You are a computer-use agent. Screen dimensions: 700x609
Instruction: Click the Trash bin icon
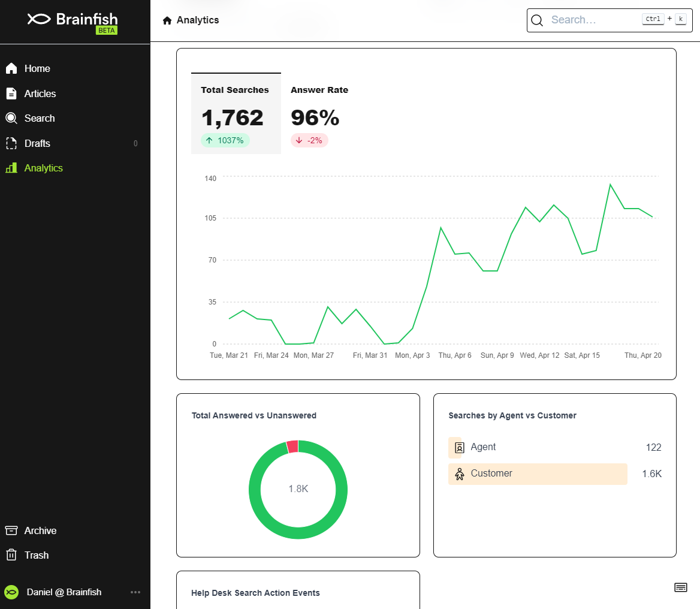click(11, 555)
